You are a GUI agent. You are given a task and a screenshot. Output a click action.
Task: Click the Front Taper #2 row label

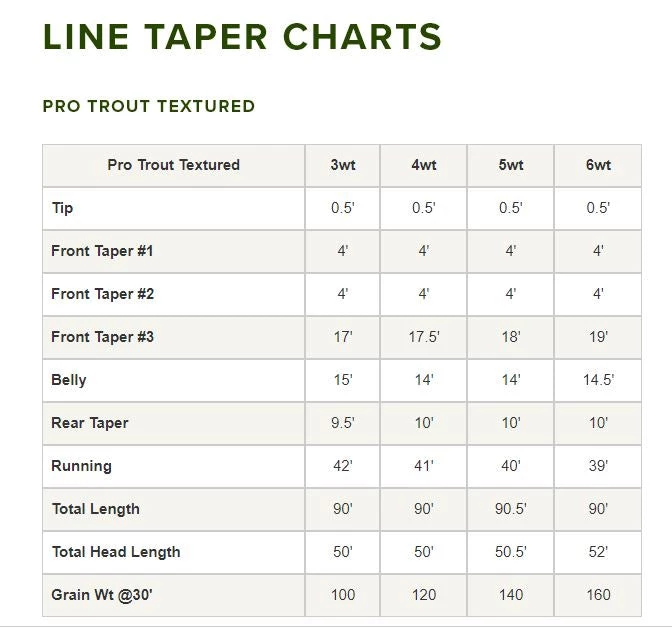click(102, 294)
